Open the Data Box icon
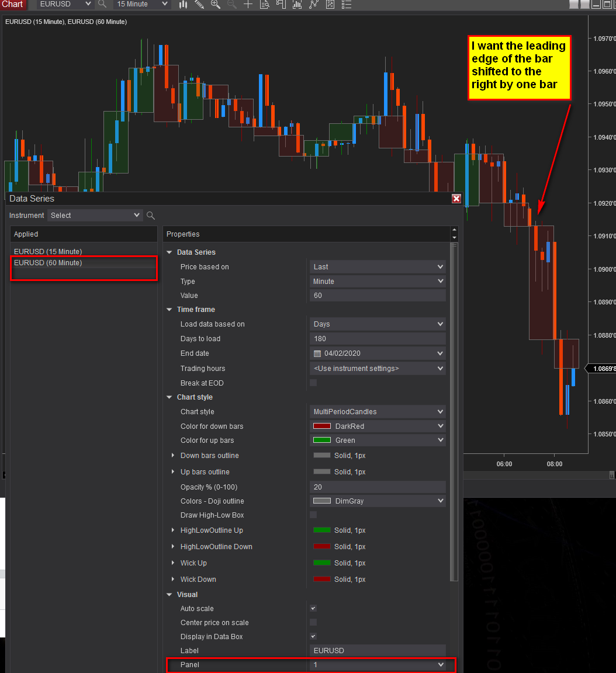Viewport: 616px width, 673px height. [264, 4]
